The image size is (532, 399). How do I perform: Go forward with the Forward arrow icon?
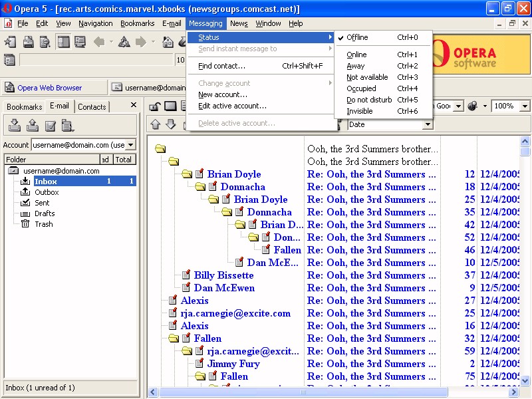pyautogui.click(x=141, y=42)
